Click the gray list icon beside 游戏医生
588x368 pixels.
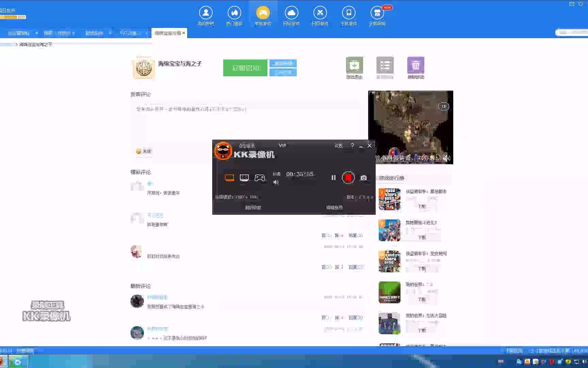pyautogui.click(x=385, y=65)
